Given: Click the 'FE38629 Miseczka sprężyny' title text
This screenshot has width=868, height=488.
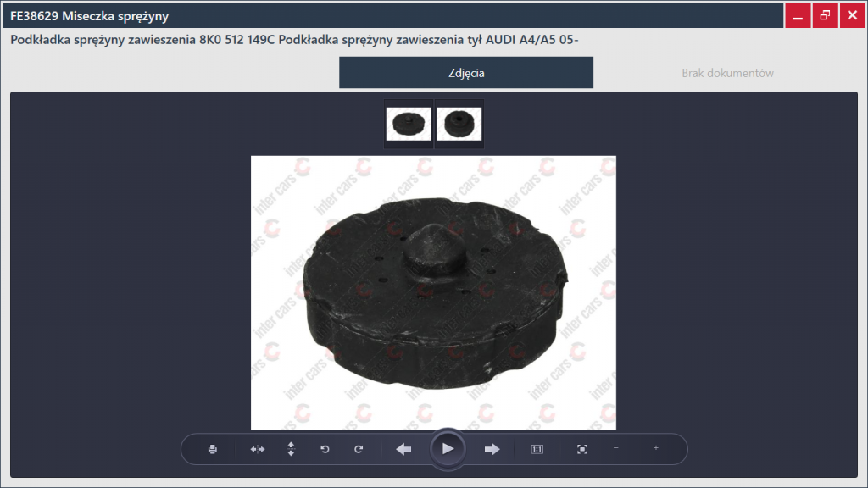Looking at the screenshot, I should pyautogui.click(x=90, y=16).
